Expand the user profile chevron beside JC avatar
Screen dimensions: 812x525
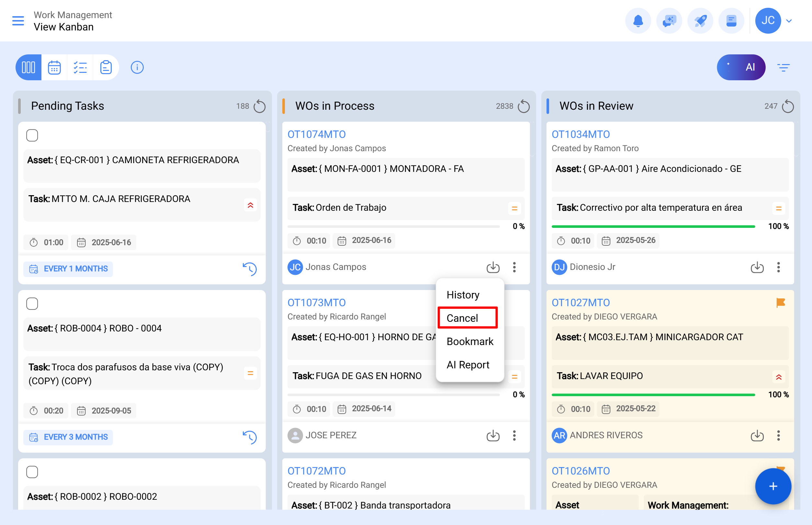(789, 20)
